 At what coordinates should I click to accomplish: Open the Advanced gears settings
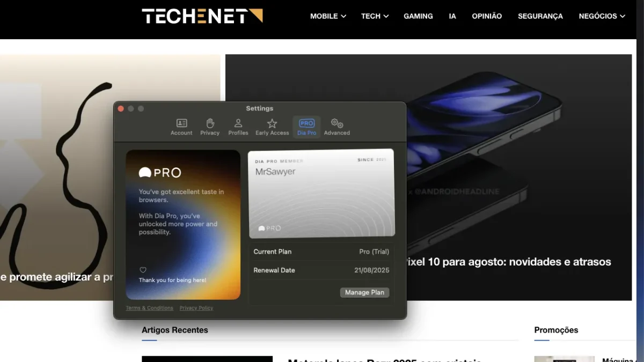pyautogui.click(x=336, y=127)
